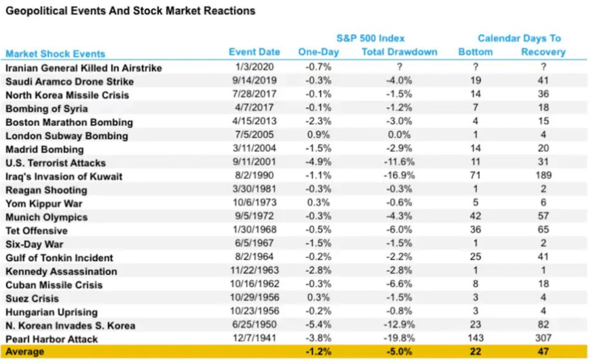This screenshot has height=364, width=589.
Task: Select the -19.8% total drawdown value
Action: click(399, 339)
